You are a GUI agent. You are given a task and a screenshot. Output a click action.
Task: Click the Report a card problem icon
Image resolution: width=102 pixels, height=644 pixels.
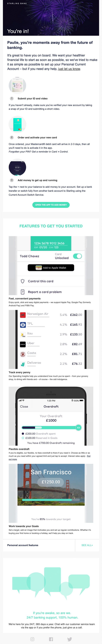[x=23, y=292]
